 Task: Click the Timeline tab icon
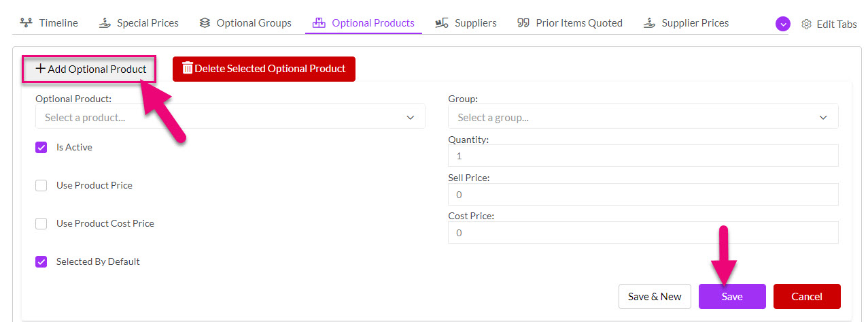click(26, 23)
